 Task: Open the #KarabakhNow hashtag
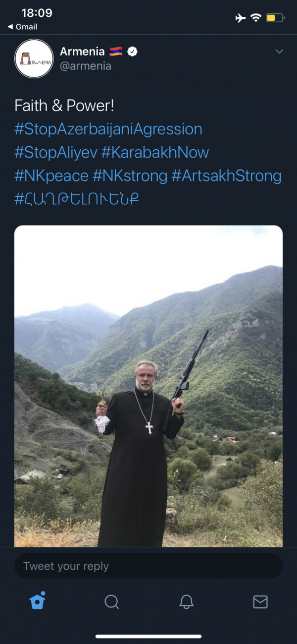(155, 152)
